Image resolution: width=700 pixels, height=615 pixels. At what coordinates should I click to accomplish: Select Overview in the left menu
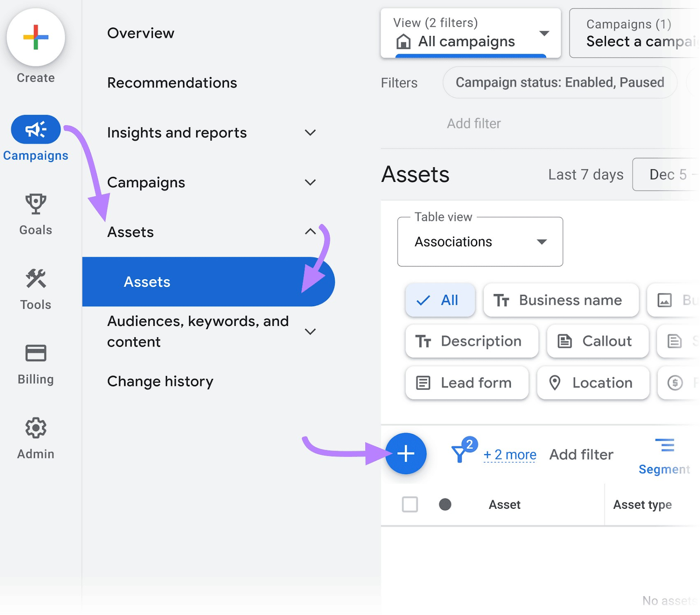141,33
